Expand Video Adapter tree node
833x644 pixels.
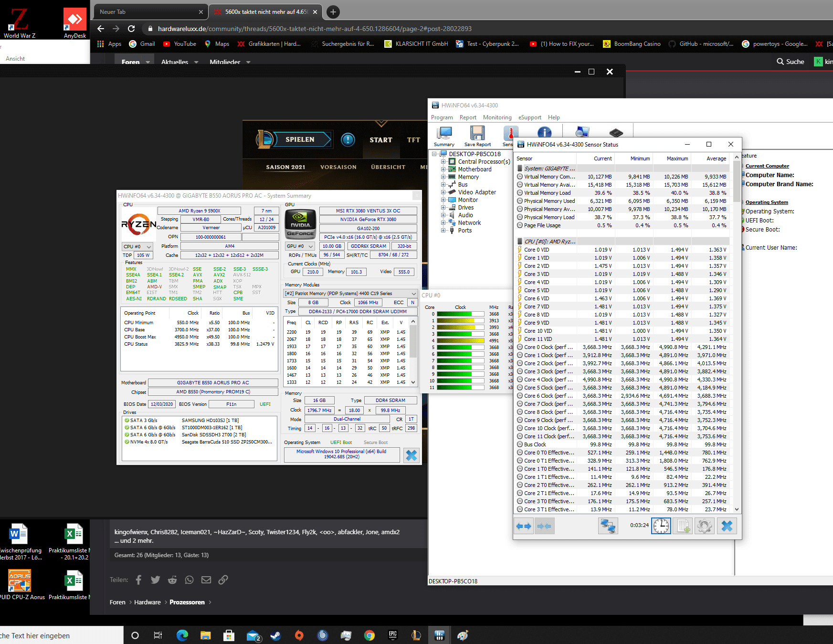(x=443, y=192)
